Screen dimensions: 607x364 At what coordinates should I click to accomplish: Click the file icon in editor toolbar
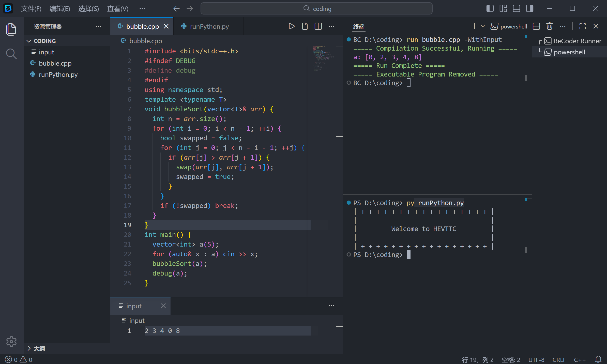coord(305,26)
